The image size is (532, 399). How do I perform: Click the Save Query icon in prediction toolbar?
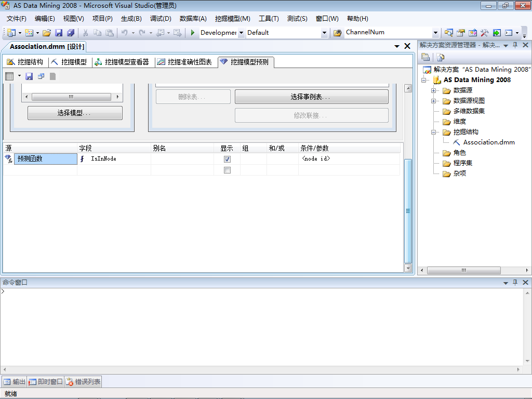[29, 76]
